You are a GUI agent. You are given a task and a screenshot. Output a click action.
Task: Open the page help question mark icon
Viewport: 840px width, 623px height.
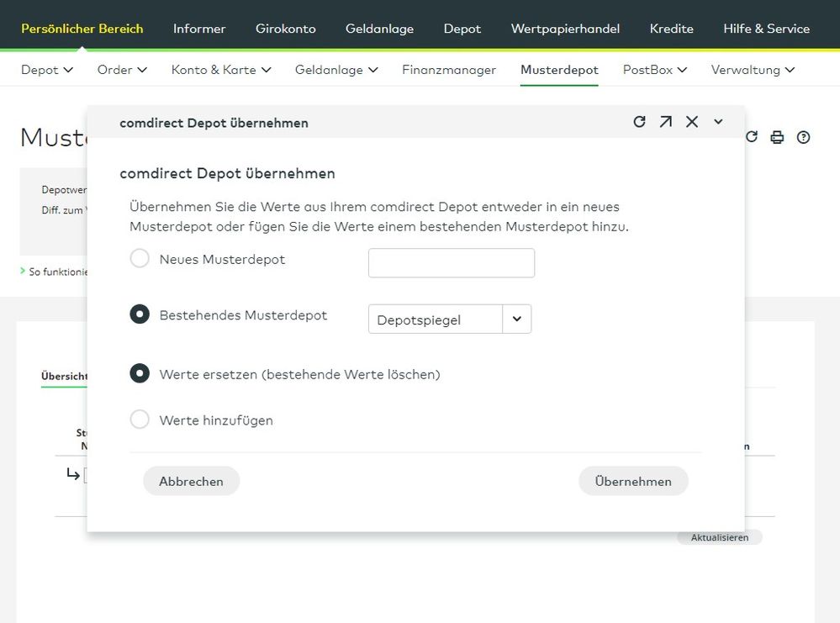803,137
